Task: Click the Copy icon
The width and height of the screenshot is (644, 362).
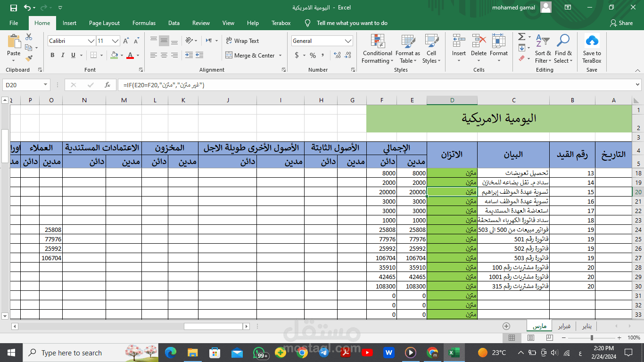Action: click(29, 48)
